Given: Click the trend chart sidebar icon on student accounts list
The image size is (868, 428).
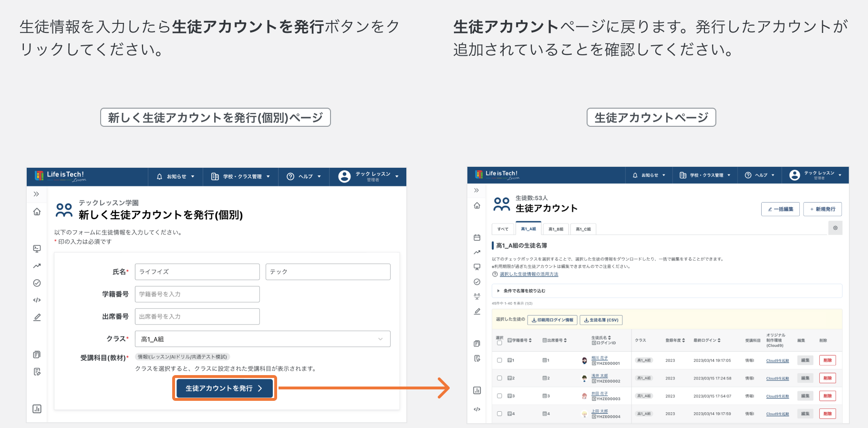Looking at the screenshot, I should (477, 252).
